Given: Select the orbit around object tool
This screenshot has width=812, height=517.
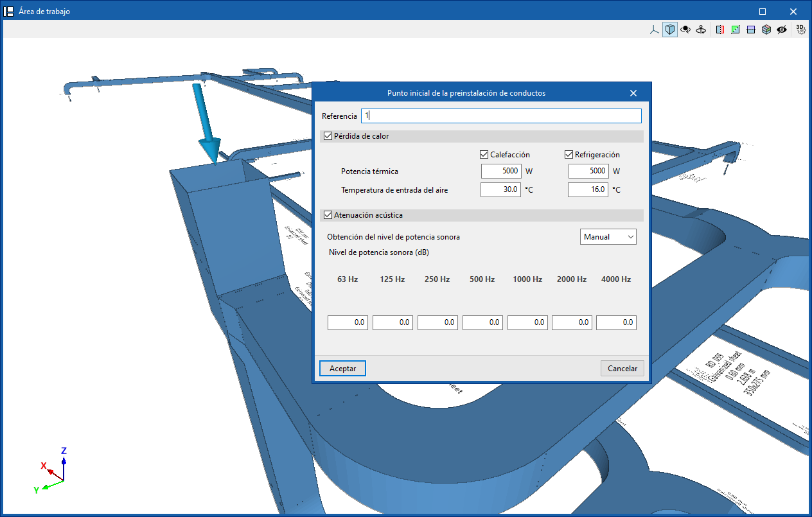Looking at the screenshot, I should point(685,30).
